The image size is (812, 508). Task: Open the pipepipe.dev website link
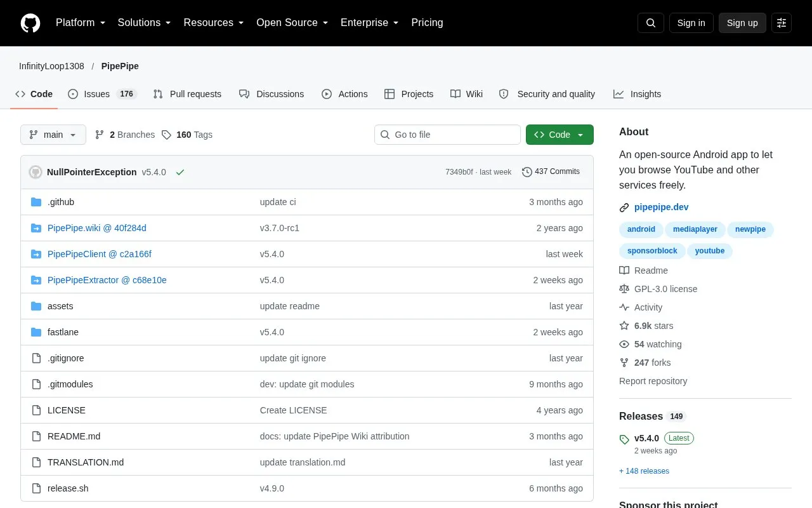661,207
